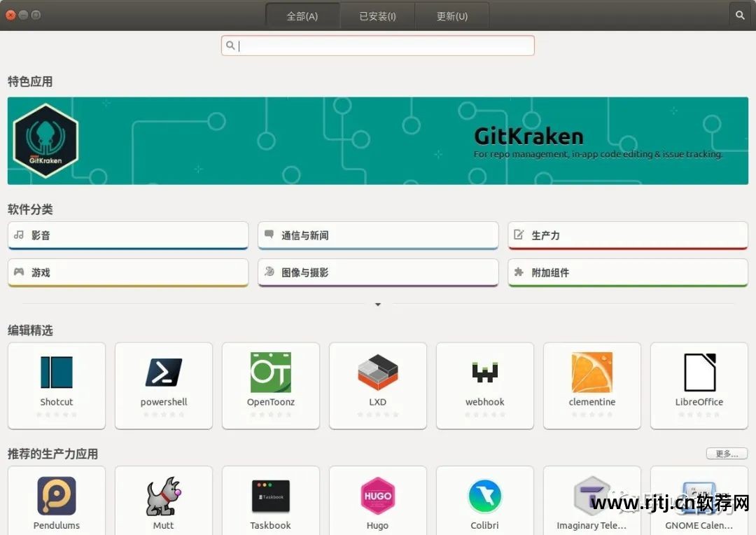756x535 pixels.
Task: Click the Colibri app icon
Action: (484, 496)
